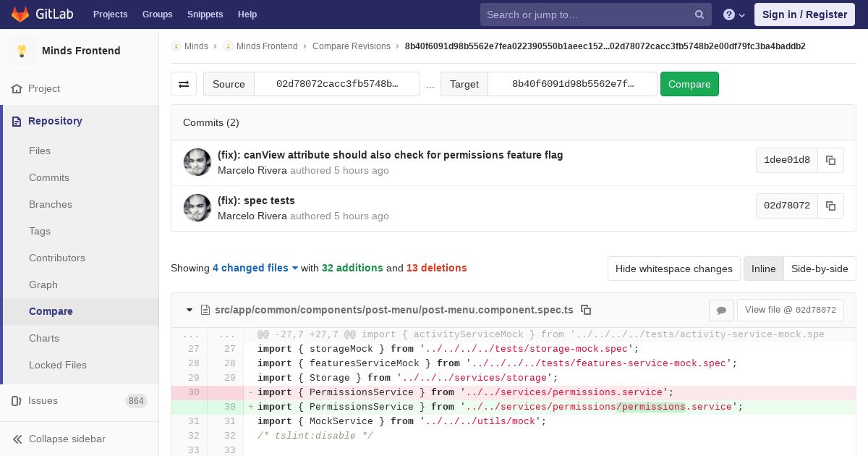868x456 pixels.
Task: Swap source and target revisions icon
Action: (184, 84)
